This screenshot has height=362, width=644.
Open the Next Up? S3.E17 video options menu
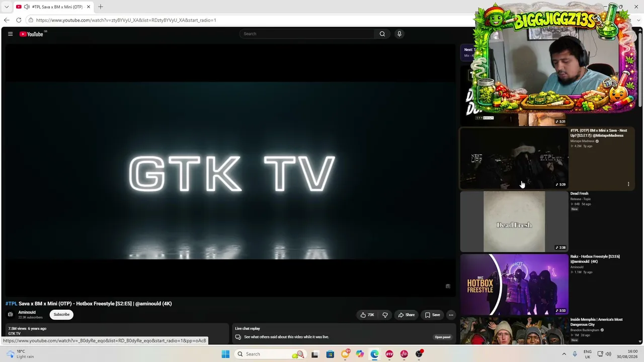[628, 184]
